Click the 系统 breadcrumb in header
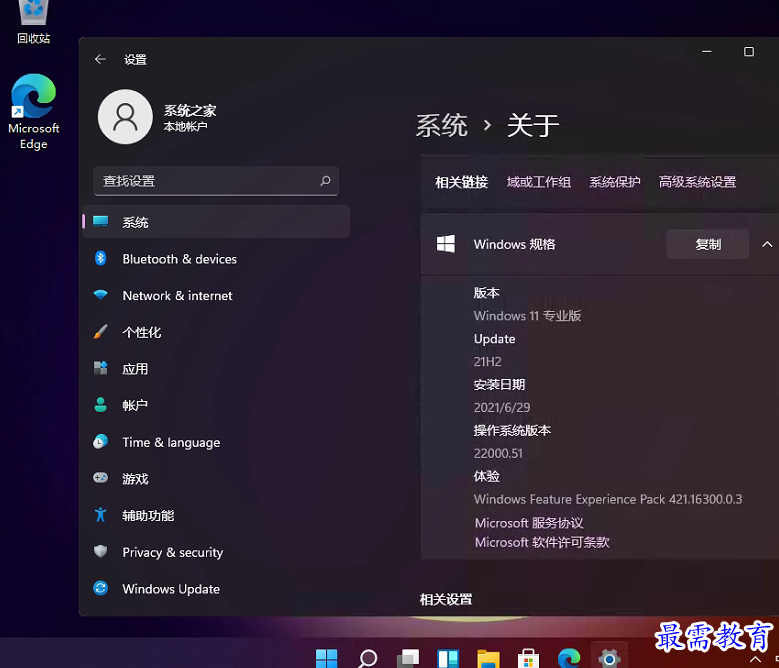 coord(442,125)
